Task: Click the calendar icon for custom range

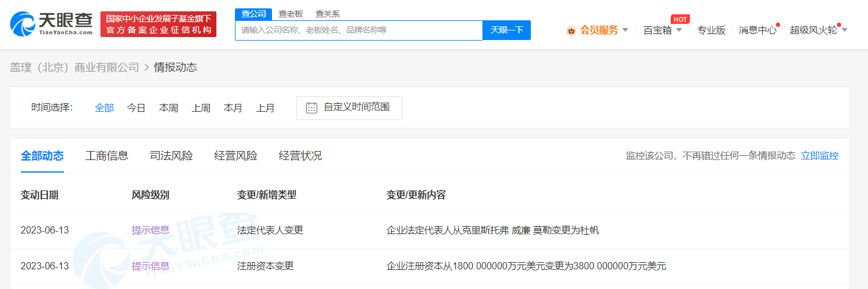Action: tap(311, 108)
